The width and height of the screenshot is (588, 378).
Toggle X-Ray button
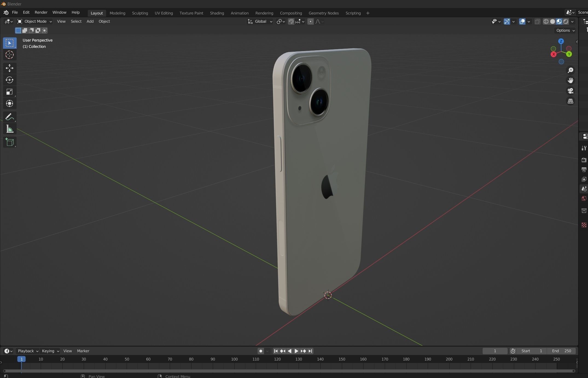(x=537, y=21)
